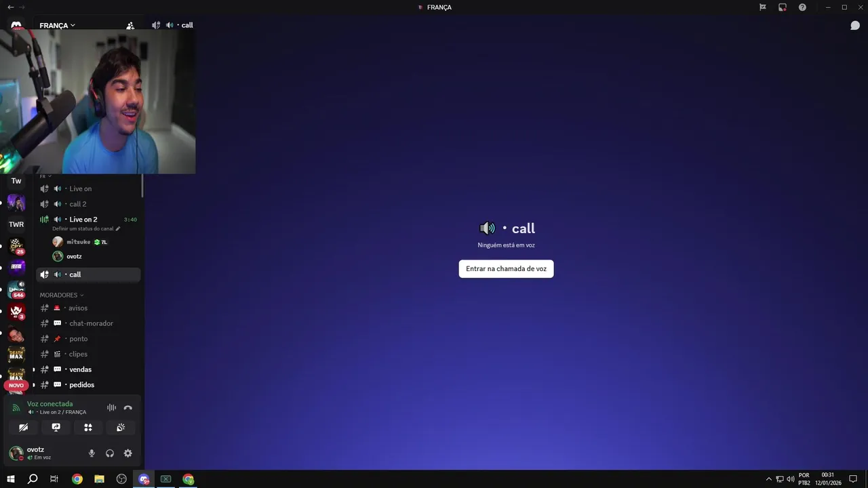This screenshot has width=868, height=488.
Task: Open the volume control in system tray
Action: point(790,479)
